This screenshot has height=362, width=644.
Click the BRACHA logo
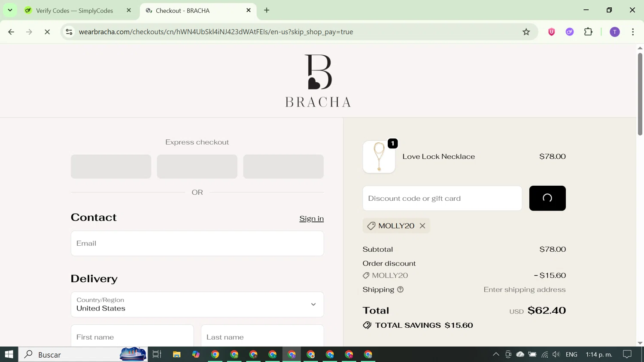318,81
